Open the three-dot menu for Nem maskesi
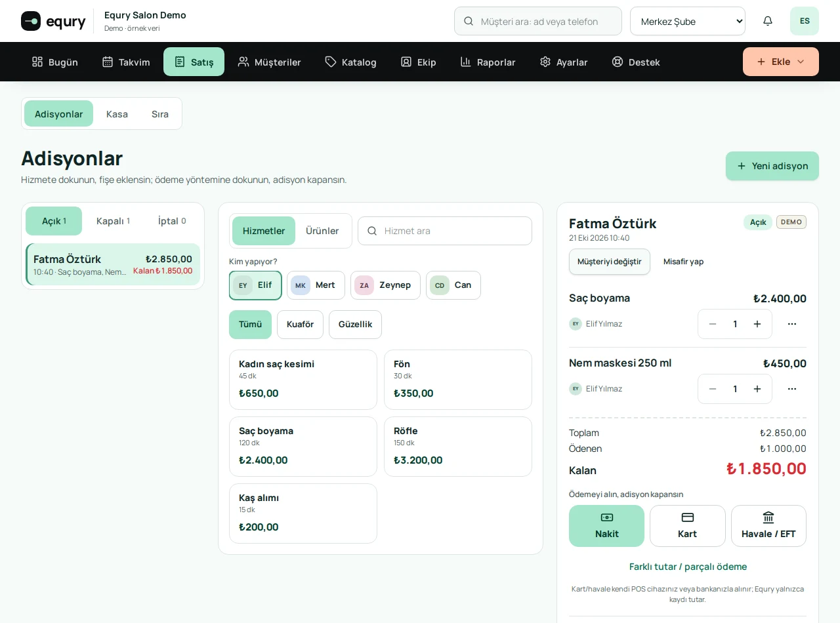Screen dimensions: 840x623 pos(792,389)
